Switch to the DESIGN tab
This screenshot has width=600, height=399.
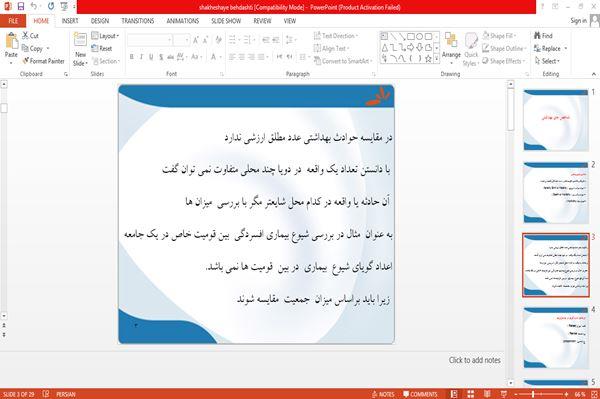(100, 21)
